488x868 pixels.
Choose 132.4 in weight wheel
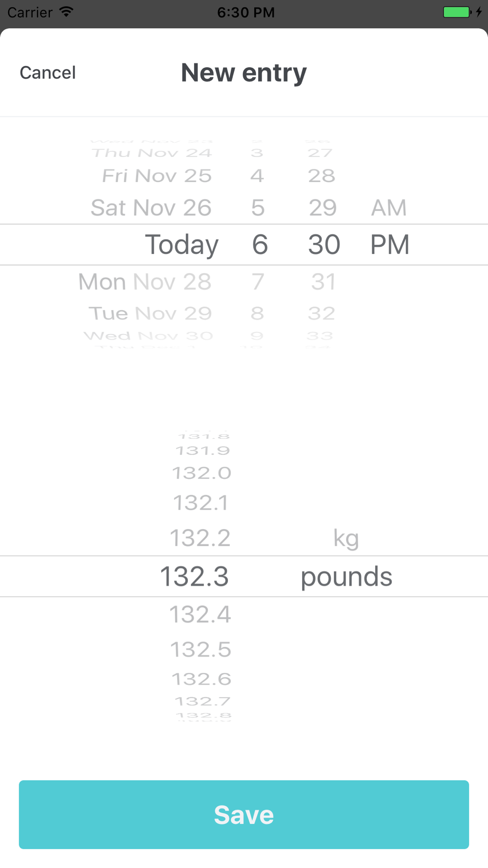[200, 614]
